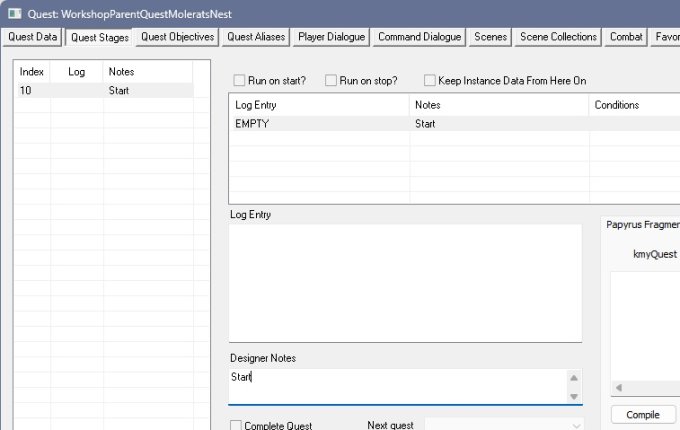
Task: Click the Designer Notes scroll down arrow
Action: 574,397
